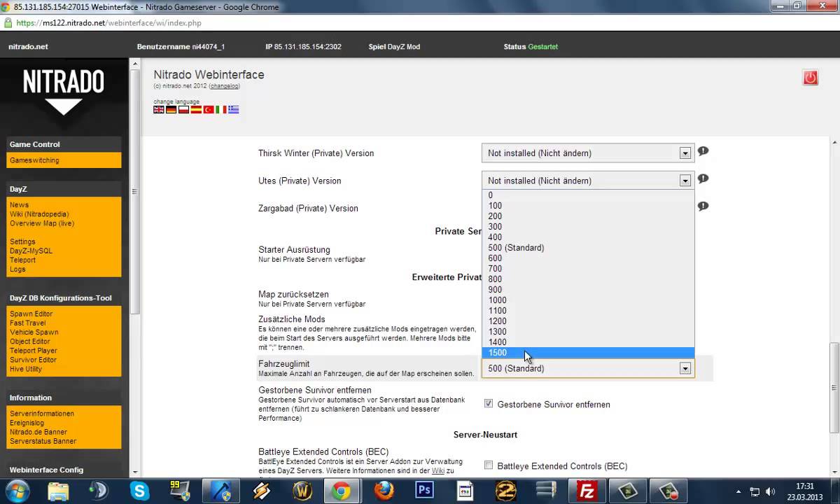
Task: Uncheck Gestorbene Survivor entfernen checkbox
Action: tap(489, 404)
